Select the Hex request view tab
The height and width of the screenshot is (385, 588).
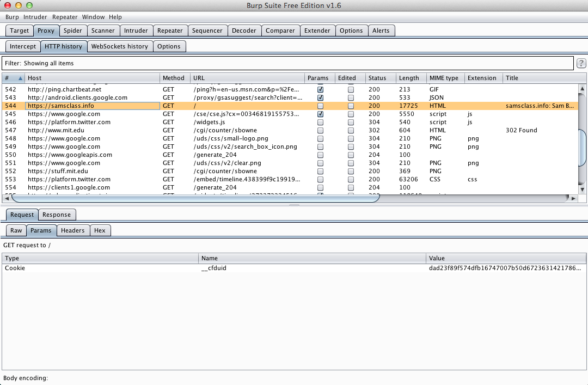click(x=100, y=230)
